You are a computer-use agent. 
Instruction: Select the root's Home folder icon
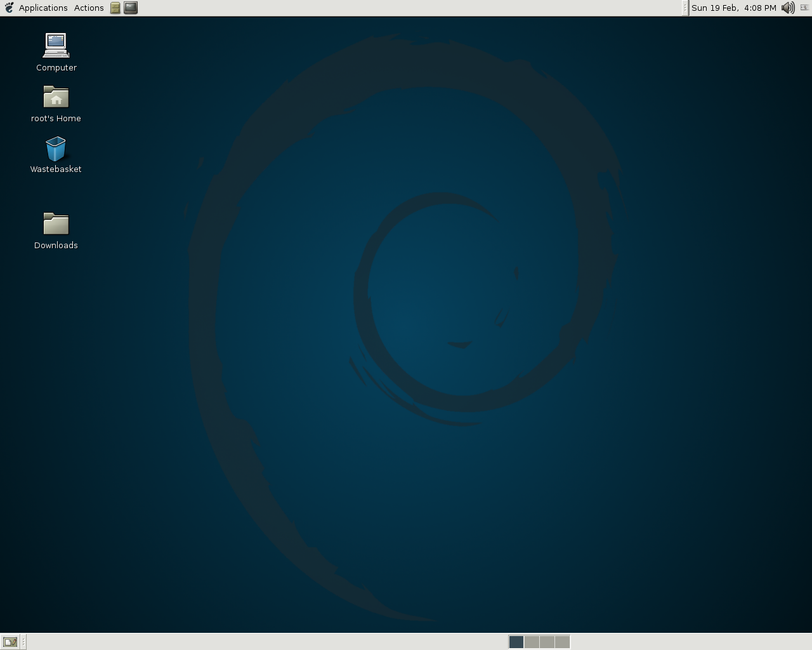click(56, 98)
